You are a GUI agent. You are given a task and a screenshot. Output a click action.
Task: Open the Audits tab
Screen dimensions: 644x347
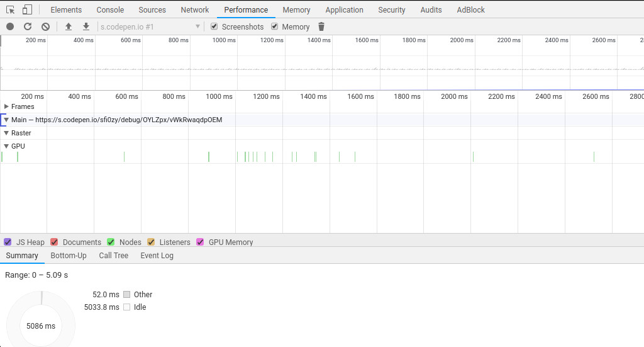[431, 9]
